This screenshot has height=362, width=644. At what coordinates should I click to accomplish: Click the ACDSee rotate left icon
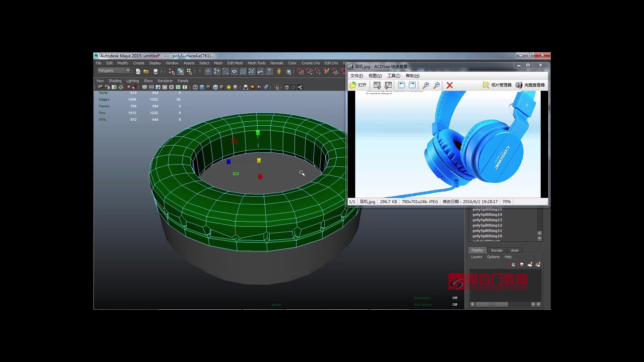click(x=401, y=85)
